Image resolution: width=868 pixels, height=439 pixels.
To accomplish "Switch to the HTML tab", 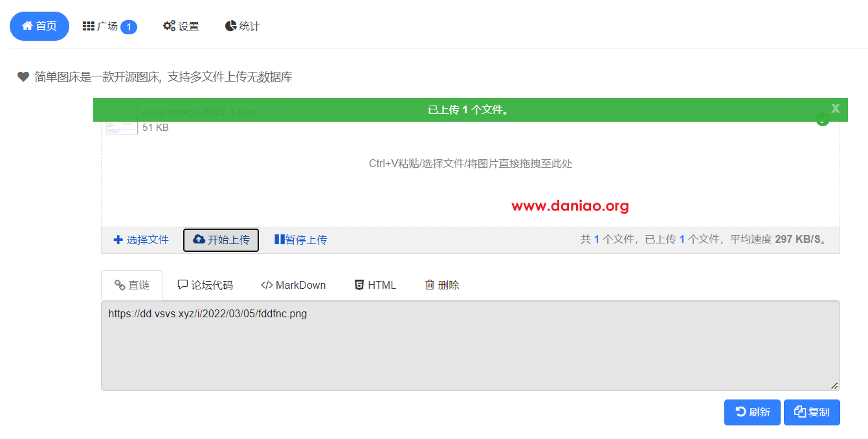I will 375,285.
